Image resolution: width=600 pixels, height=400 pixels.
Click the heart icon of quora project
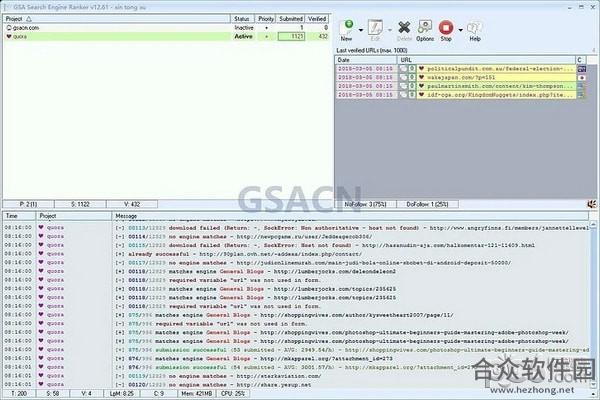pos(9,36)
